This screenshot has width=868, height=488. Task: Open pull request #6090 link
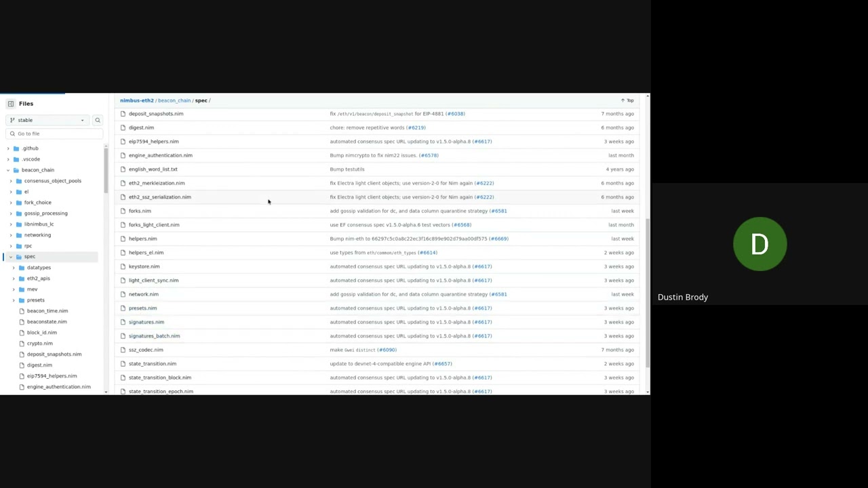pyautogui.click(x=387, y=350)
